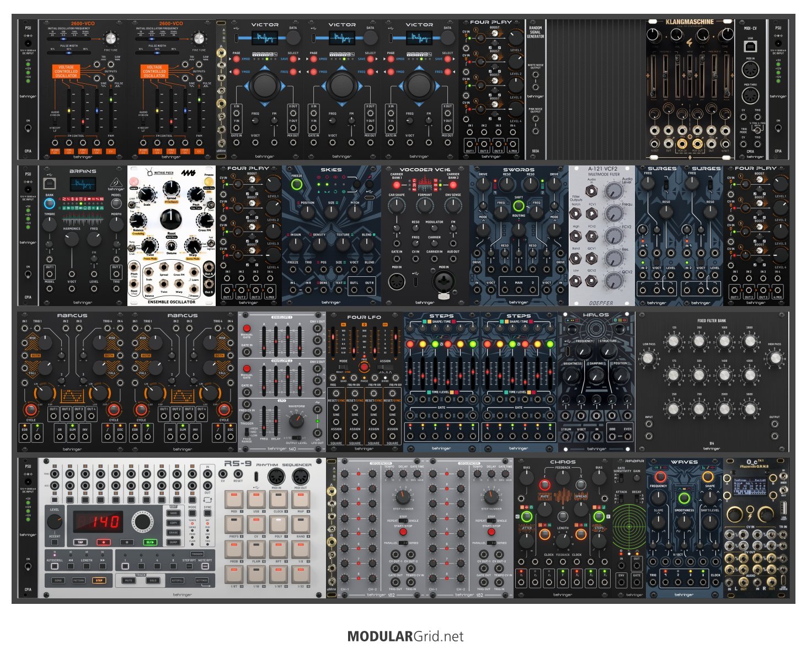This screenshot has height=648, width=812.
Task: Select STEP mode on the RS-9
Action: (99, 580)
